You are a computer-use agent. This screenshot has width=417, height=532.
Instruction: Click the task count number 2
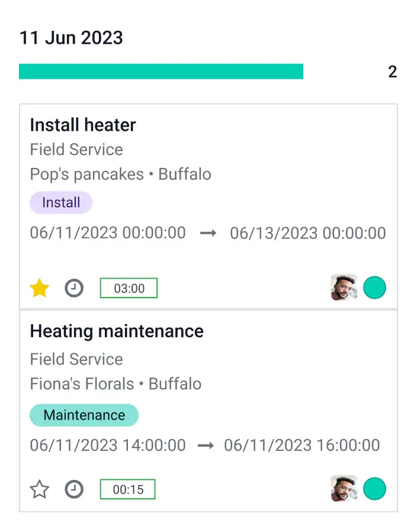[x=392, y=72]
